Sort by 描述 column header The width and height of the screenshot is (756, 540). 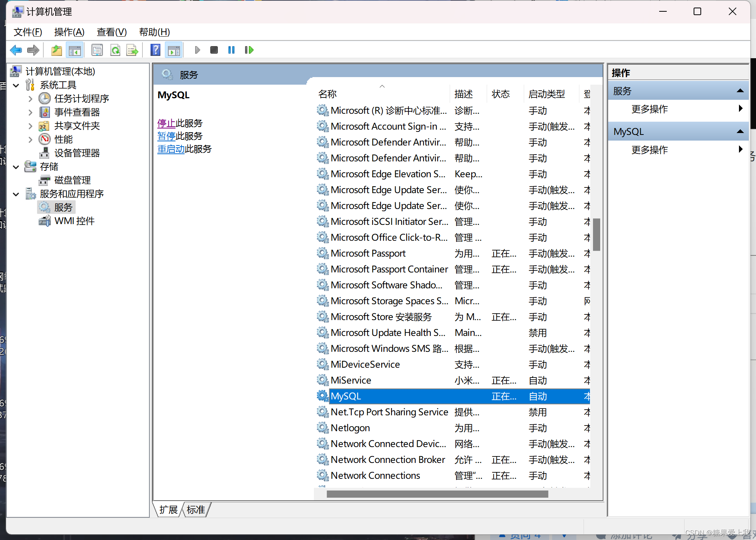(469, 94)
